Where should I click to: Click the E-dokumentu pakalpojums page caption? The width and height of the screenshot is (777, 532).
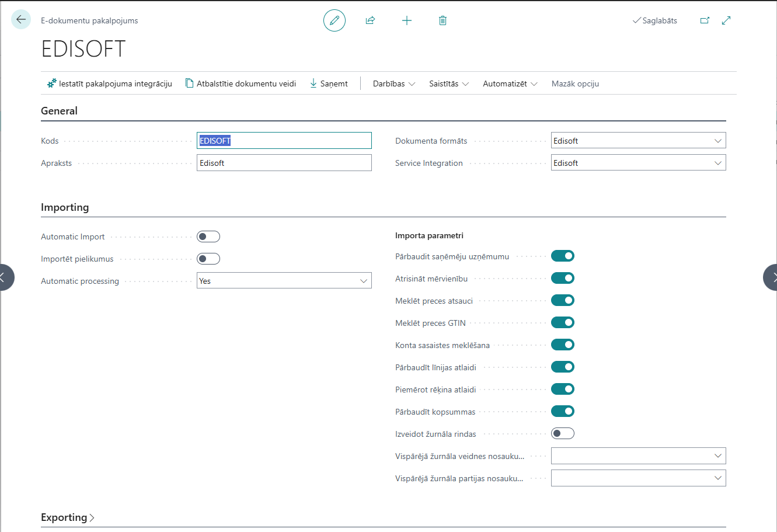coord(89,20)
